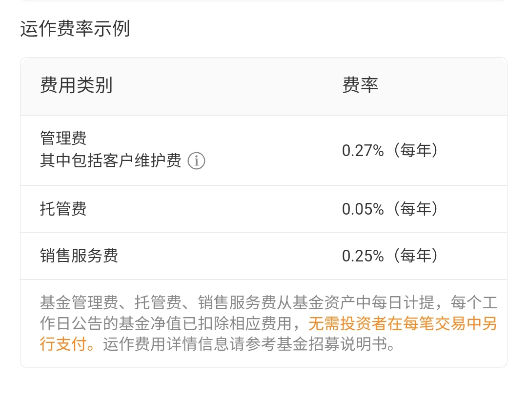Viewport: 527px width, 420px height.
Task: Click the 0.05%（每年）rate value
Action: pos(390,209)
